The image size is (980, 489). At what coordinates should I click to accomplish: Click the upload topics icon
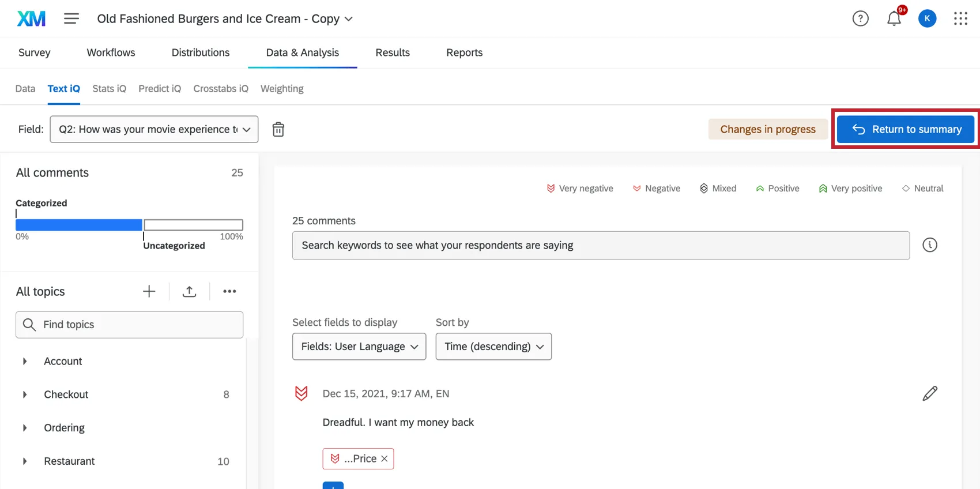[x=189, y=291]
